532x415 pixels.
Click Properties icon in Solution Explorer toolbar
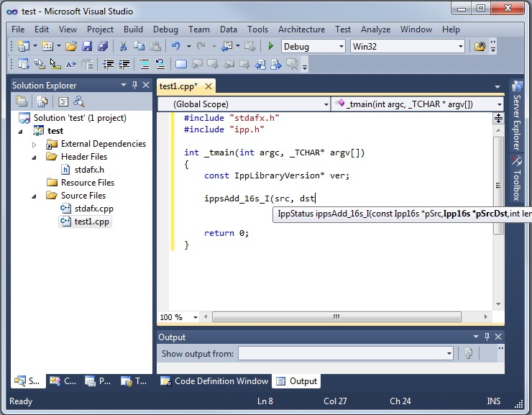coord(23,101)
